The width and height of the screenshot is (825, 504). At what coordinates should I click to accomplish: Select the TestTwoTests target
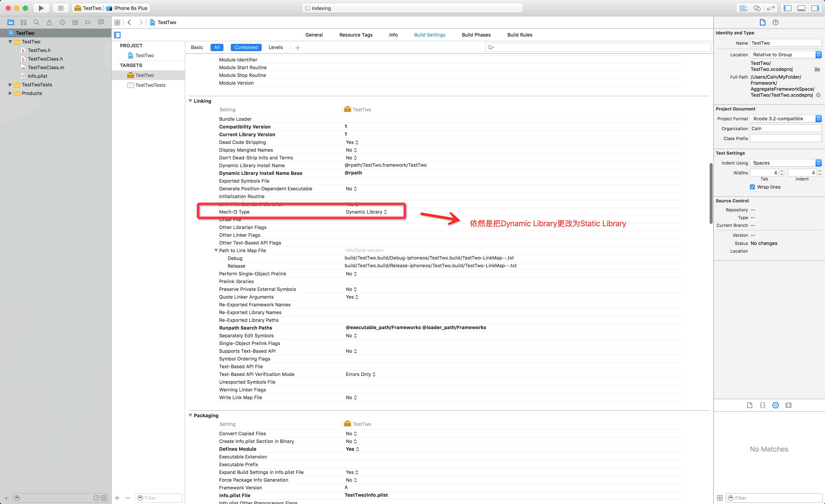(150, 85)
